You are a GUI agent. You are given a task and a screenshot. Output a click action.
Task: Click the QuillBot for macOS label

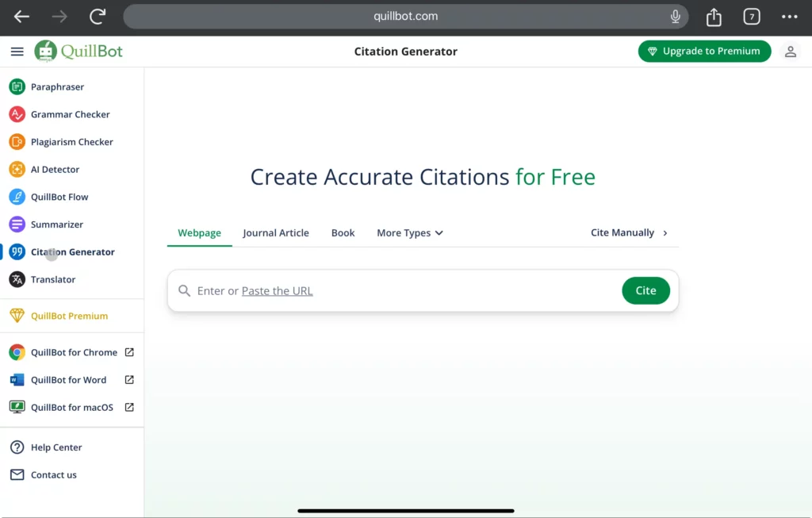(72, 407)
